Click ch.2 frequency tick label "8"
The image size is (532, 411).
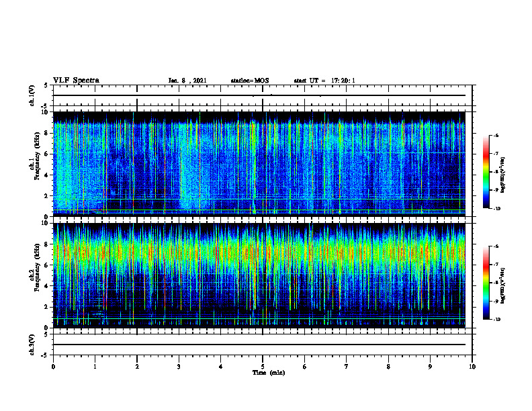coord(47,244)
